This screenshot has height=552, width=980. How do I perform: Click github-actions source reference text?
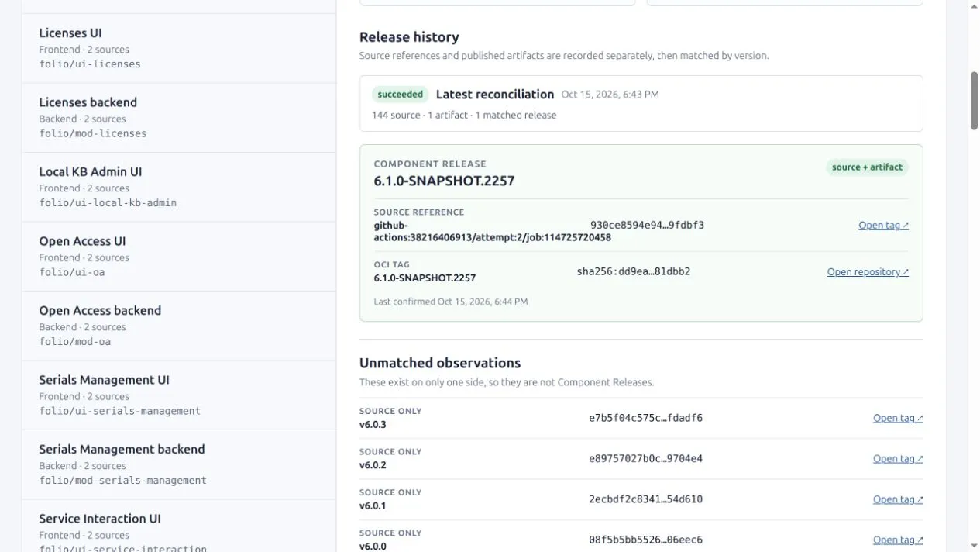click(492, 232)
